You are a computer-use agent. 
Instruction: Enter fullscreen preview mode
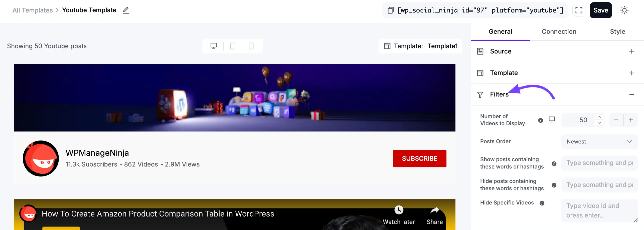pos(579,10)
